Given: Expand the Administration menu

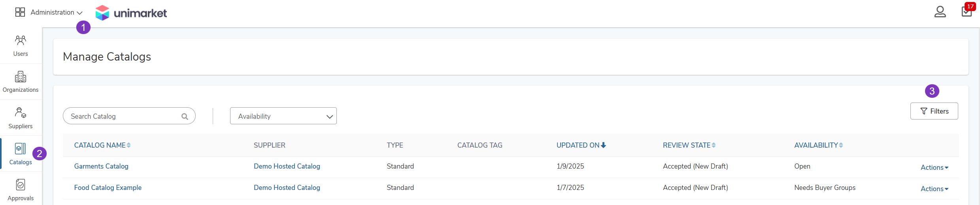Looking at the screenshot, I should [x=49, y=12].
